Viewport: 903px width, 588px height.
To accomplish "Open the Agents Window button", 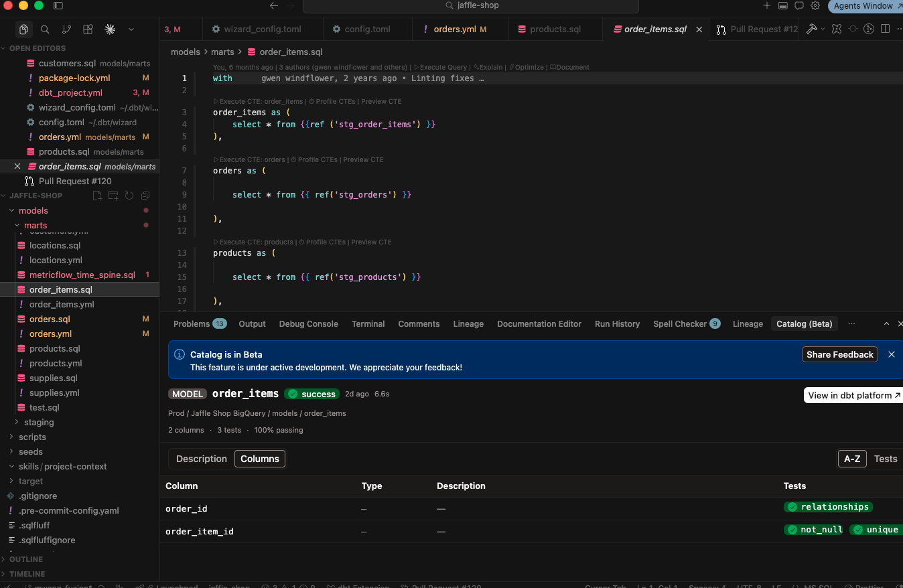I will 867,5.
